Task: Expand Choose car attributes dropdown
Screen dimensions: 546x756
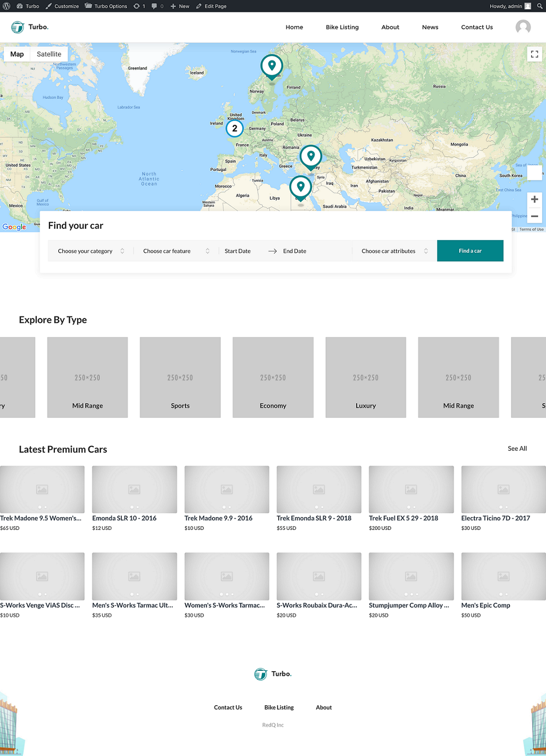Action: tap(394, 251)
